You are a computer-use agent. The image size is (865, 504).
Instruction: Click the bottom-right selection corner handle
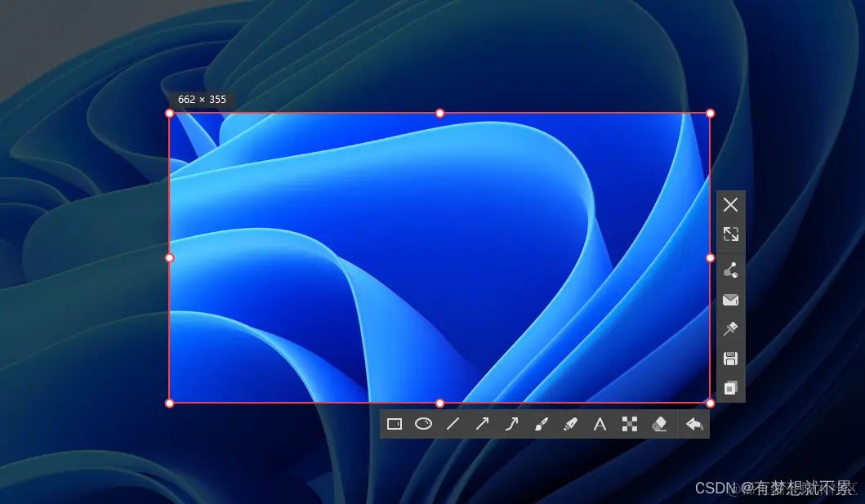(710, 403)
